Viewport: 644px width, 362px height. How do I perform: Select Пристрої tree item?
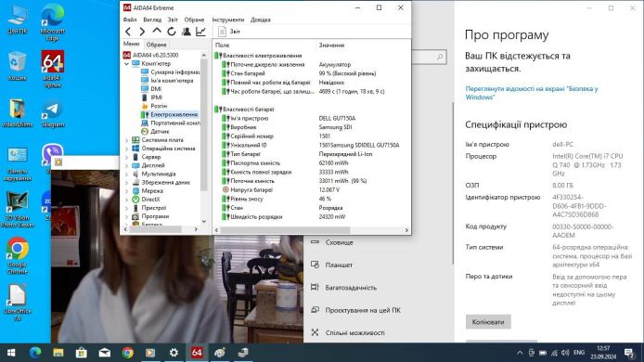pos(149,208)
